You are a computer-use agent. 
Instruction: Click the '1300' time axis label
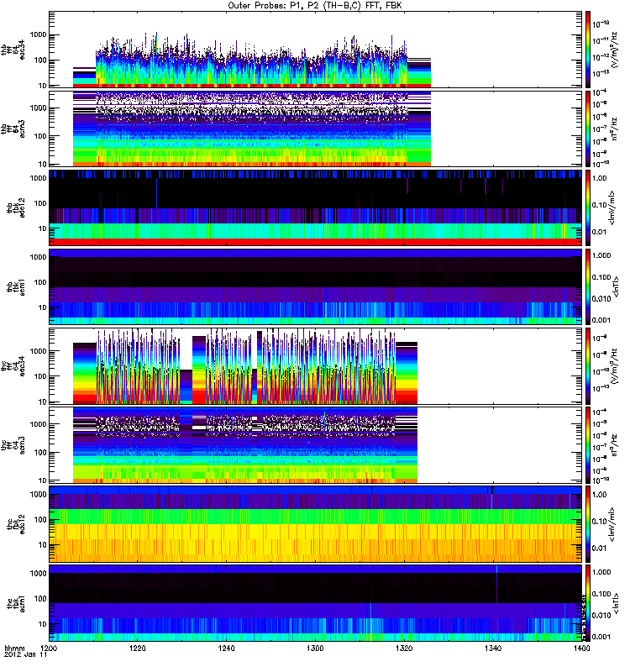[x=315, y=648]
